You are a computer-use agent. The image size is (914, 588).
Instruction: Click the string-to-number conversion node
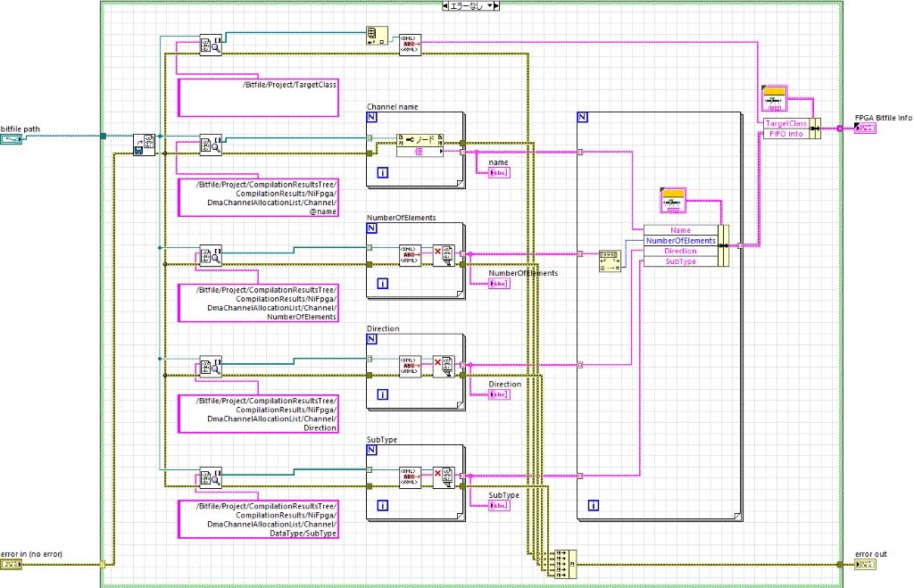click(610, 261)
